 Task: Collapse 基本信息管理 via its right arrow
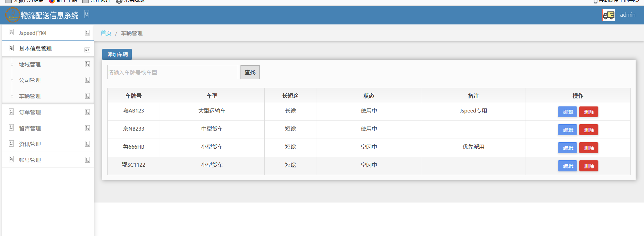click(87, 50)
